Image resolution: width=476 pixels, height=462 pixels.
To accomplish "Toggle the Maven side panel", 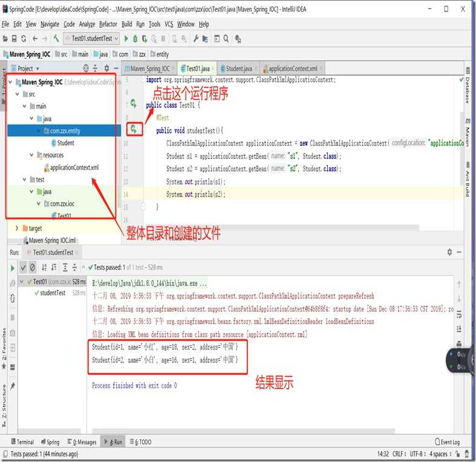I will pyautogui.click(x=468, y=131).
